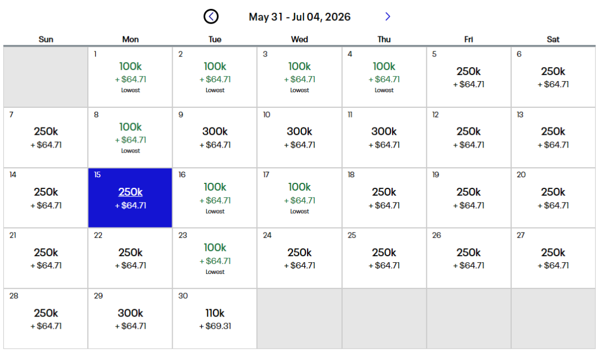Click the next month chevron arrow

[x=388, y=17]
